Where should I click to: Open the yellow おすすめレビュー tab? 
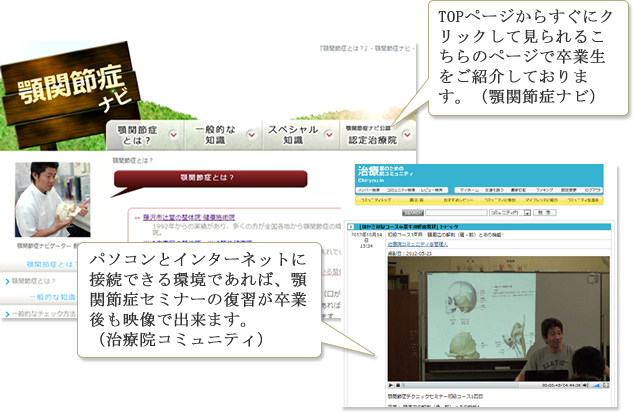pos(458,200)
